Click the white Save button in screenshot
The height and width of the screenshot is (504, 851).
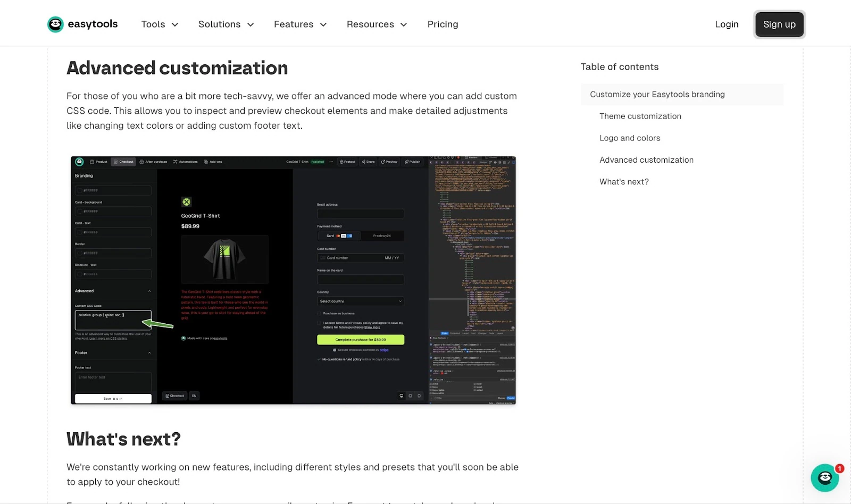(x=113, y=398)
